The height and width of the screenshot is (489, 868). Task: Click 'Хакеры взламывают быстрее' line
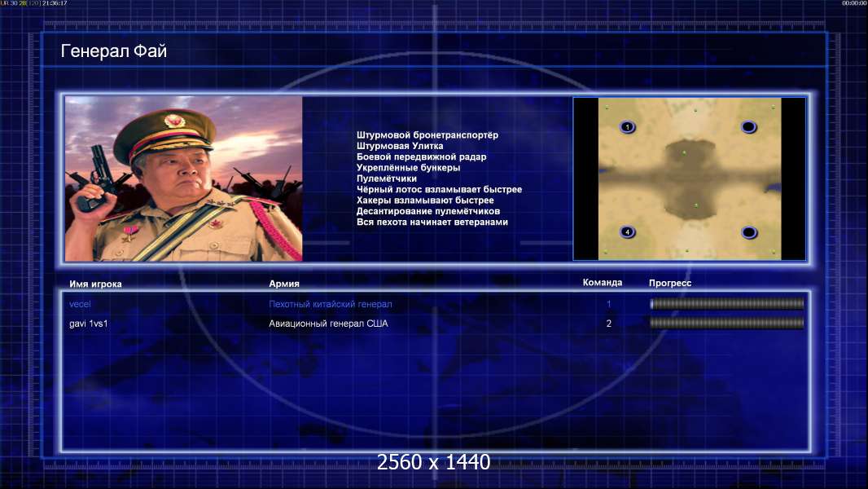(x=425, y=200)
